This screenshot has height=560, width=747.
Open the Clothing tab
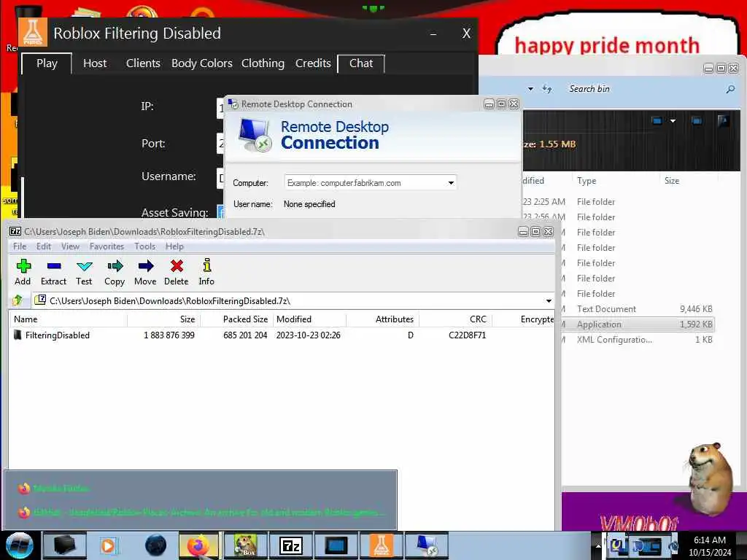tap(263, 63)
